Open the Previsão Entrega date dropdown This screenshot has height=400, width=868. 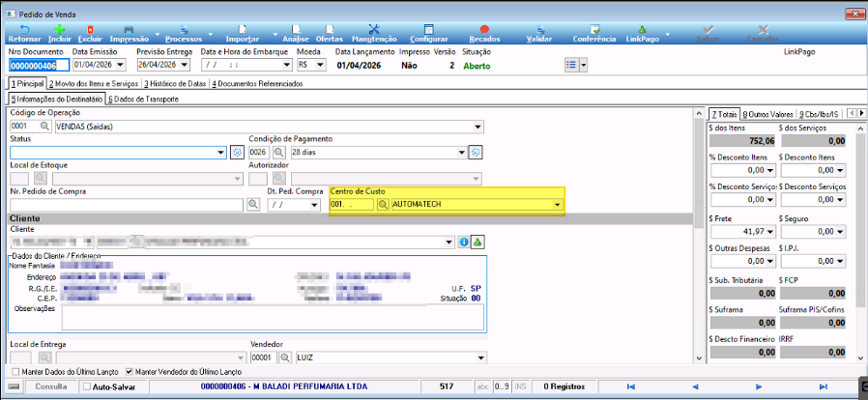(186, 66)
